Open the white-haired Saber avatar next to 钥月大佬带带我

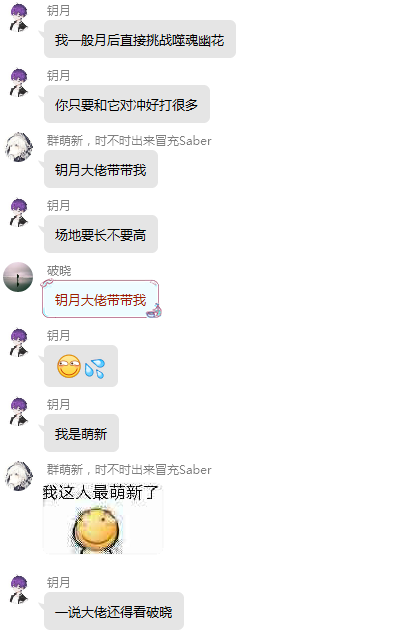click(18, 147)
